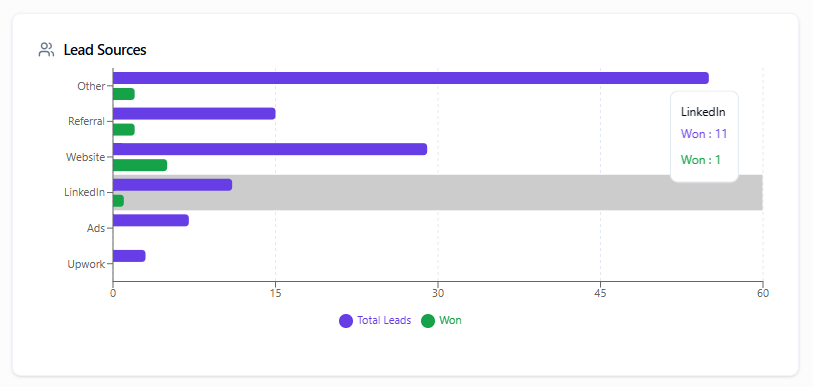The image size is (813, 387).
Task: Click the 30 tick label on the x-axis
Action: click(x=438, y=293)
